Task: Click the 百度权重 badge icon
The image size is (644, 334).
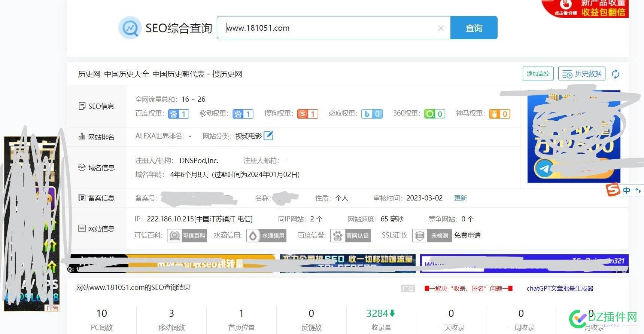Action: coord(179,114)
